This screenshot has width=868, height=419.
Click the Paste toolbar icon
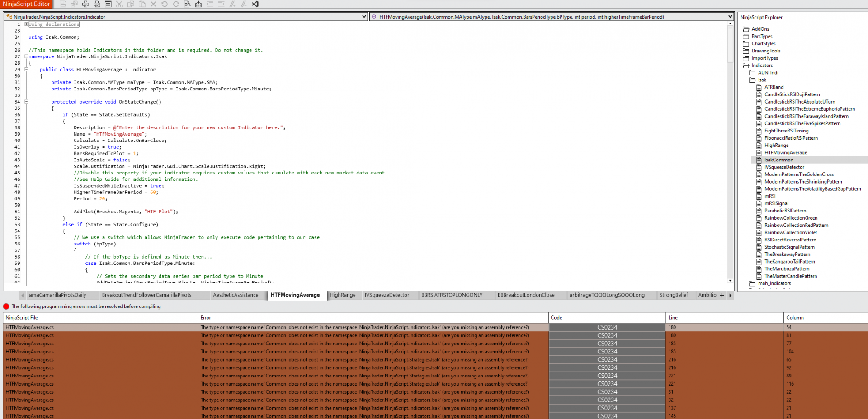click(x=142, y=4)
